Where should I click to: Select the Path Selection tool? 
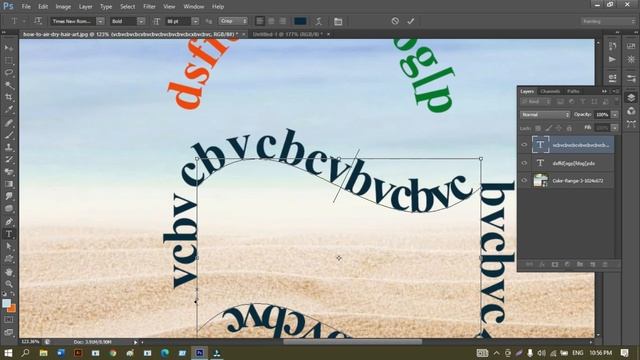point(9,247)
